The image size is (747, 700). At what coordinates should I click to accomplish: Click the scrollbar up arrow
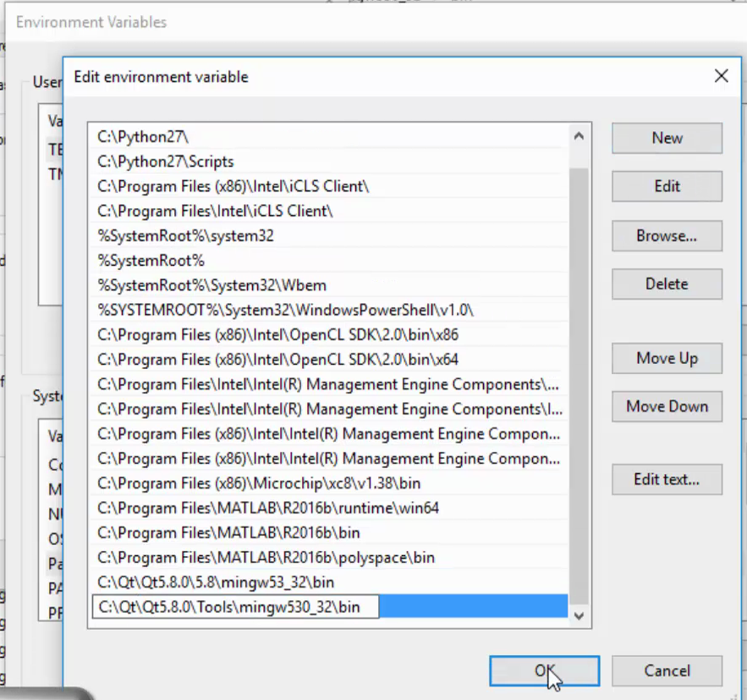pos(579,134)
